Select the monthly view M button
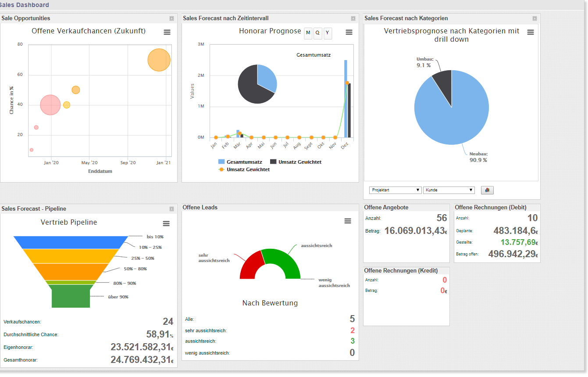 308,33
